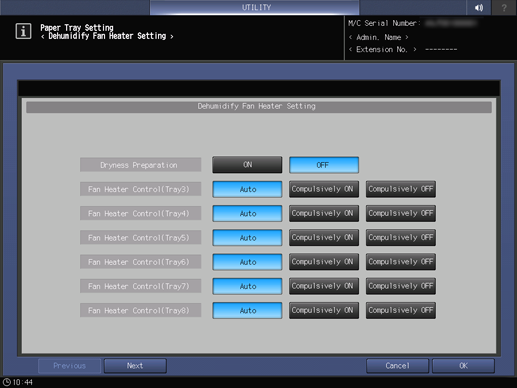Go to the Next settings page
This screenshot has height=388, width=517.
tap(135, 366)
